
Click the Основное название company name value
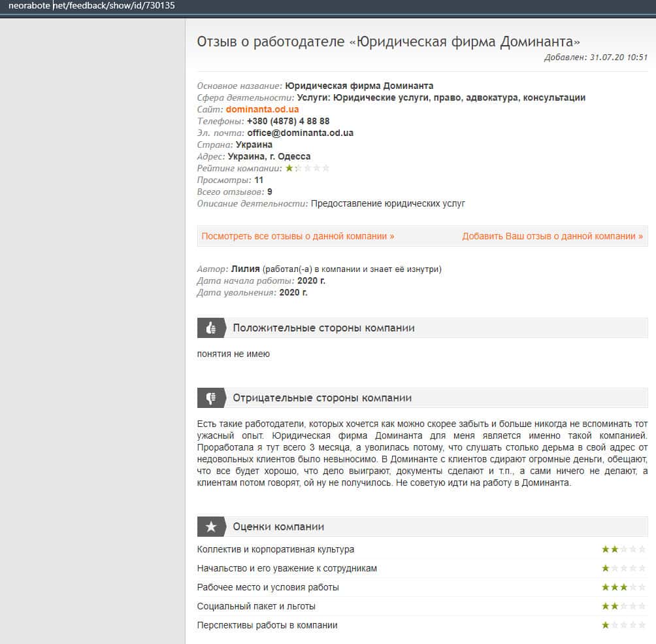pyautogui.click(x=359, y=86)
